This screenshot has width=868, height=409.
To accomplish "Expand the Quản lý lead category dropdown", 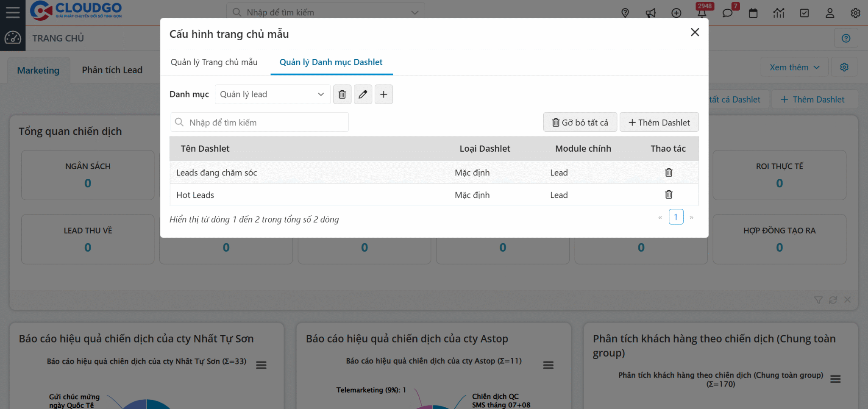I will click(273, 94).
